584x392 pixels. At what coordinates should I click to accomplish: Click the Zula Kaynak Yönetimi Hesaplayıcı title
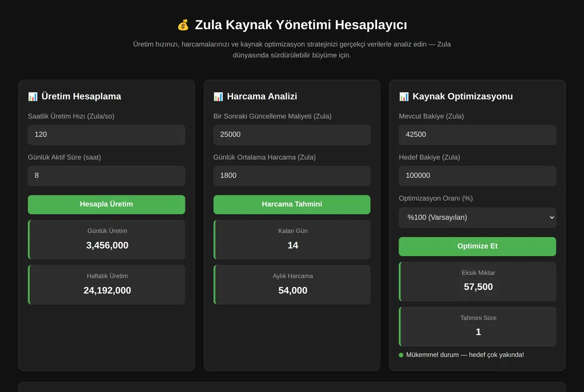[x=301, y=25]
